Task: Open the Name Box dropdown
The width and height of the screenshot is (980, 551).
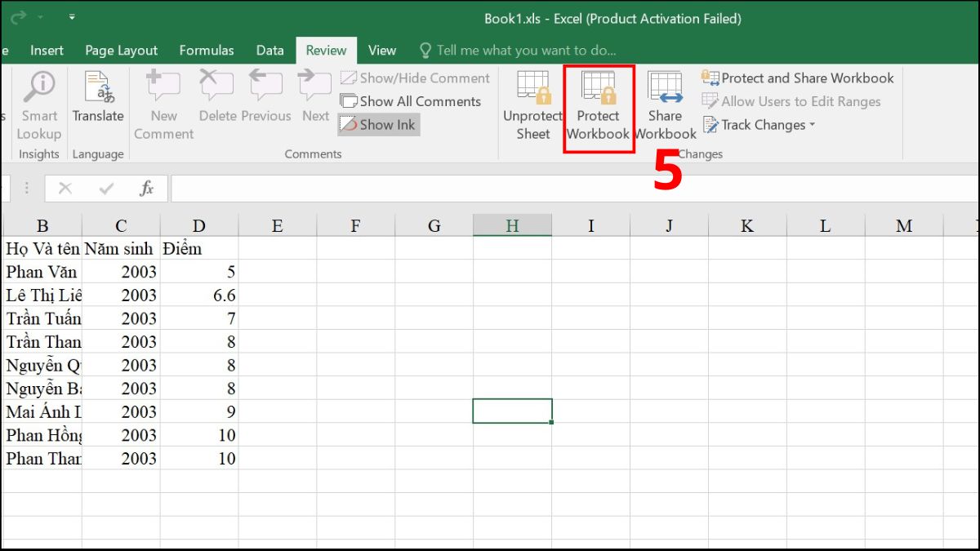Action: (x=24, y=187)
